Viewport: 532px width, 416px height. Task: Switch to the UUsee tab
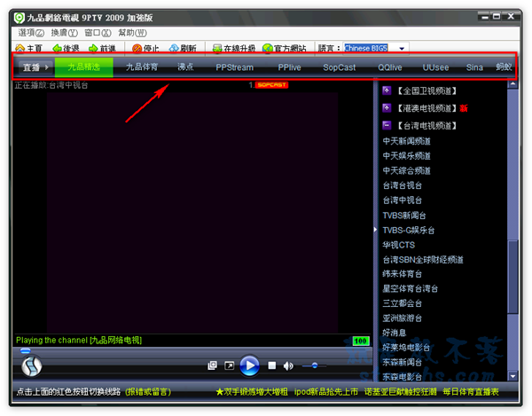pyautogui.click(x=435, y=67)
